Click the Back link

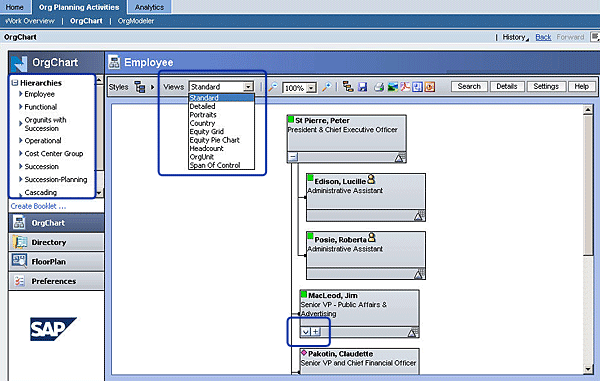point(543,37)
